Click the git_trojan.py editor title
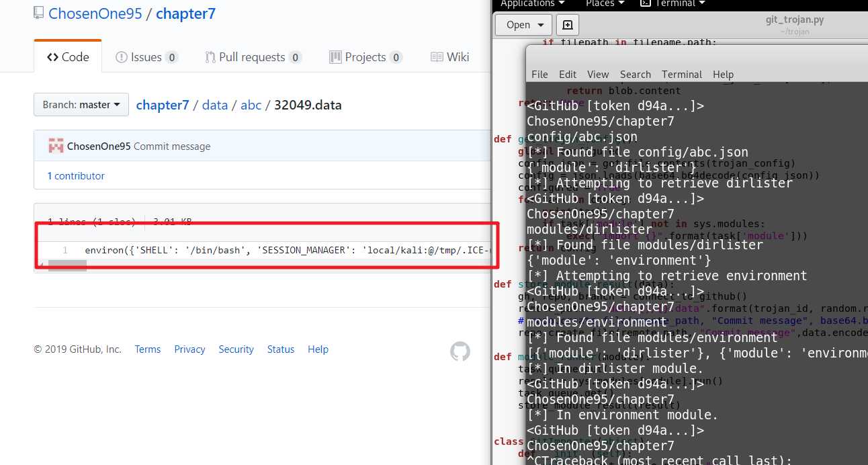 (x=795, y=19)
